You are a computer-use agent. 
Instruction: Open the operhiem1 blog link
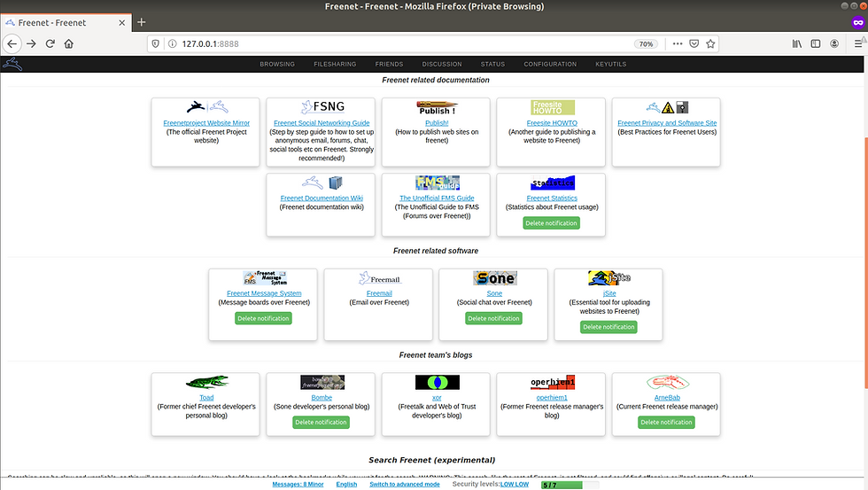pyautogui.click(x=552, y=398)
